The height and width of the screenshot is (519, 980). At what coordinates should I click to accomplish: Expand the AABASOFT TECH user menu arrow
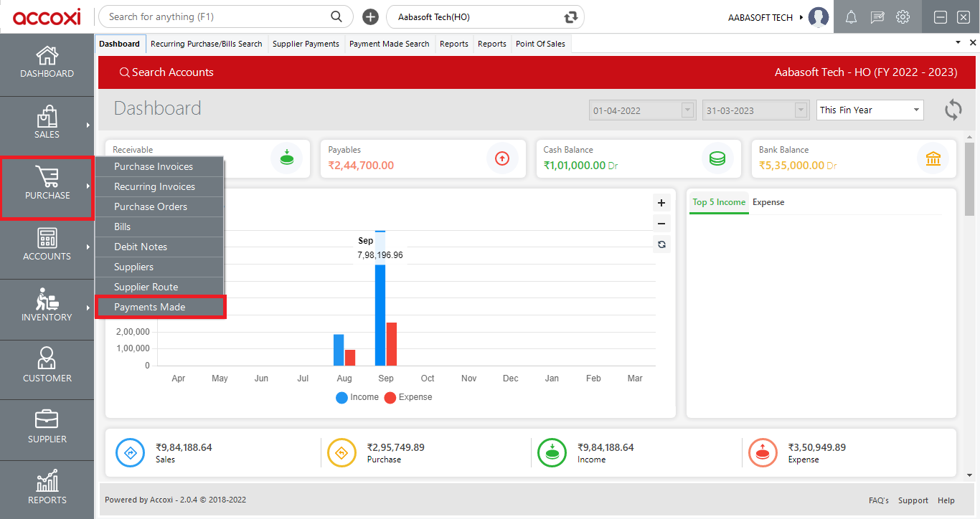(x=801, y=17)
